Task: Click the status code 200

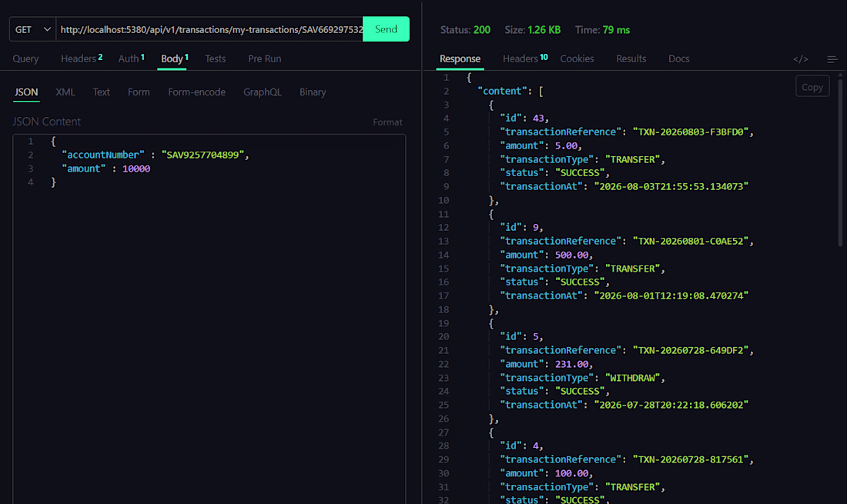Action: click(x=481, y=30)
